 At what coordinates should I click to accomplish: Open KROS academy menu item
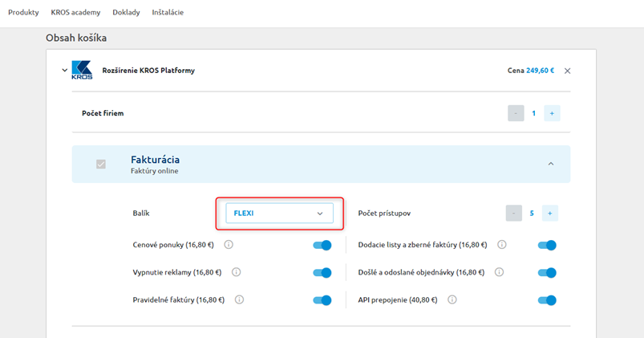pyautogui.click(x=75, y=12)
